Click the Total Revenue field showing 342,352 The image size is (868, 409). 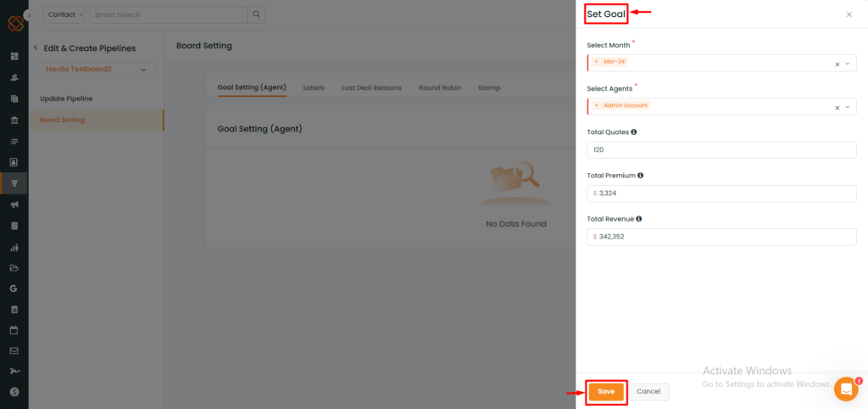pyautogui.click(x=722, y=237)
